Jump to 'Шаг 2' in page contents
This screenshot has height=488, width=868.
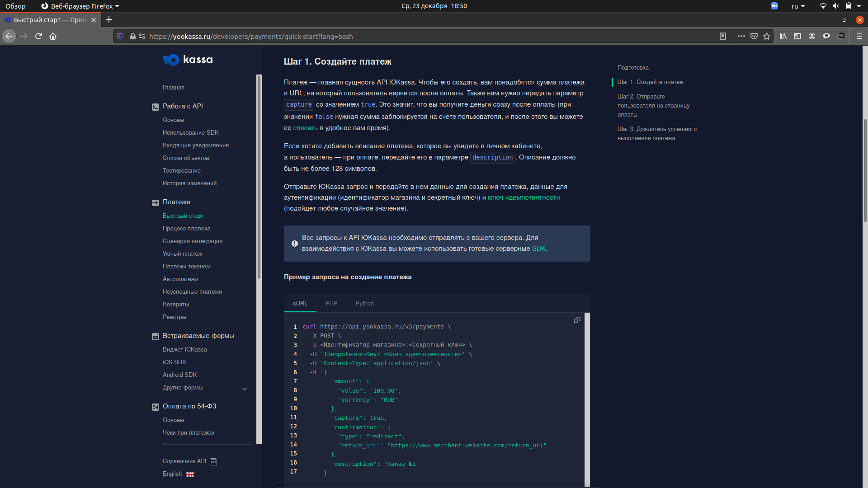[x=654, y=106]
